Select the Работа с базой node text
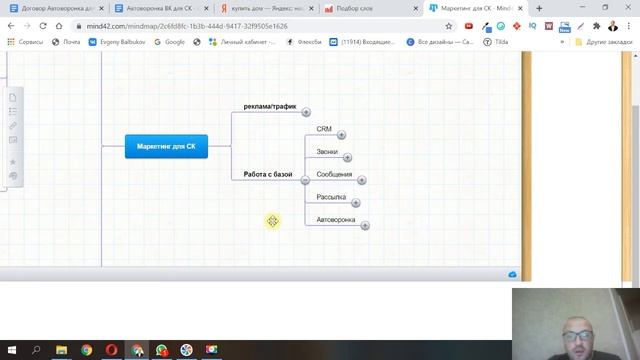 pyautogui.click(x=268, y=174)
